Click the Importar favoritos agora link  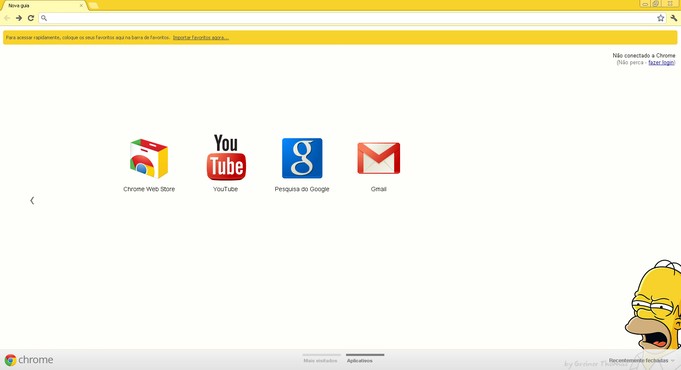click(201, 38)
